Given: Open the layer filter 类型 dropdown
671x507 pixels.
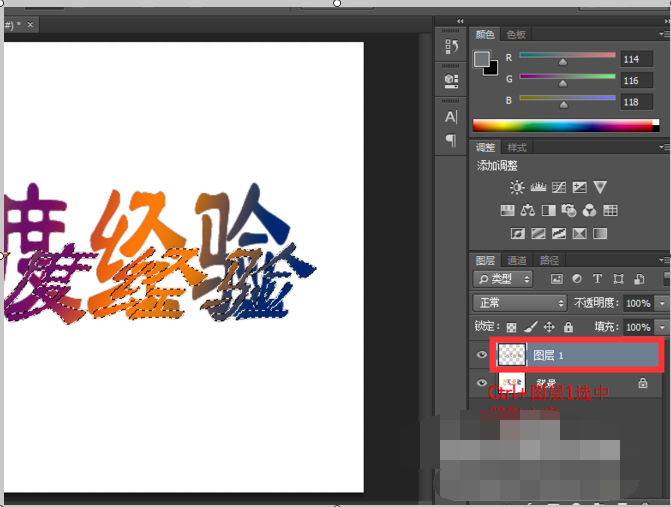Looking at the screenshot, I should 503,279.
